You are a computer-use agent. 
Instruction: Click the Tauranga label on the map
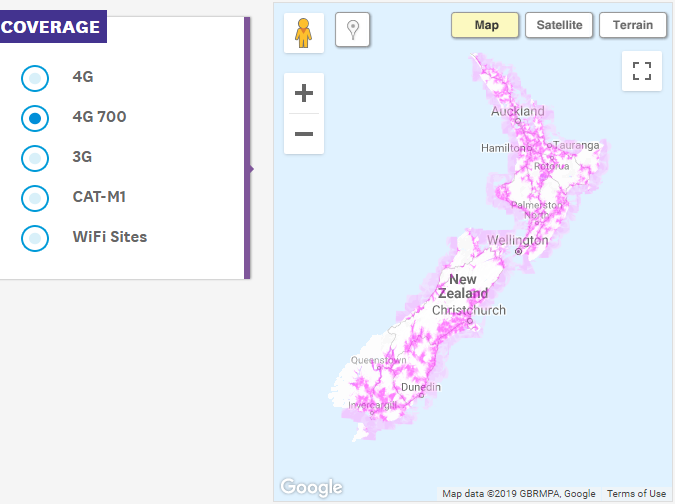(576, 145)
